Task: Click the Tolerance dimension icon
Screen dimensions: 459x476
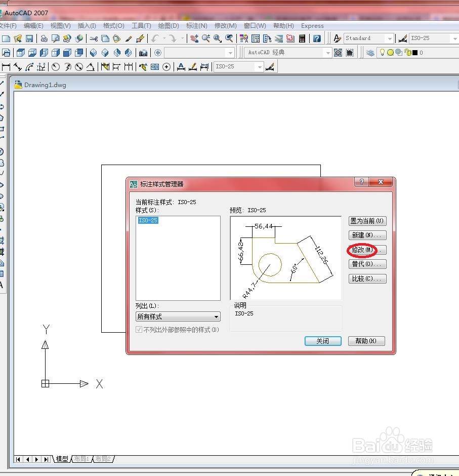Action: [155, 67]
